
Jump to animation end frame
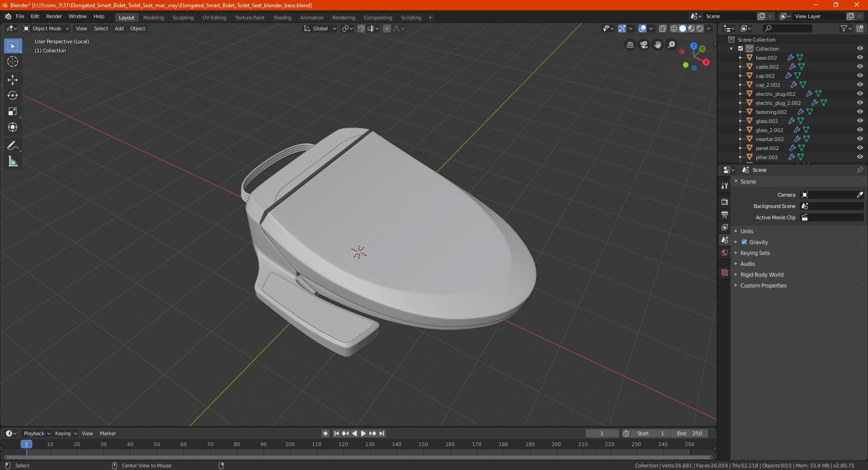(382, 433)
